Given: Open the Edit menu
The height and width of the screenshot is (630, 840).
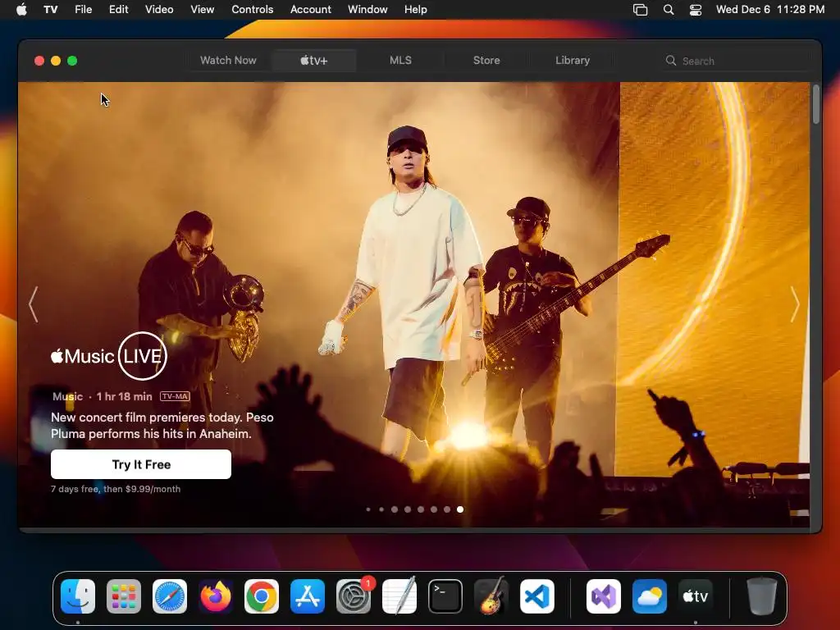Looking at the screenshot, I should pyautogui.click(x=118, y=9).
